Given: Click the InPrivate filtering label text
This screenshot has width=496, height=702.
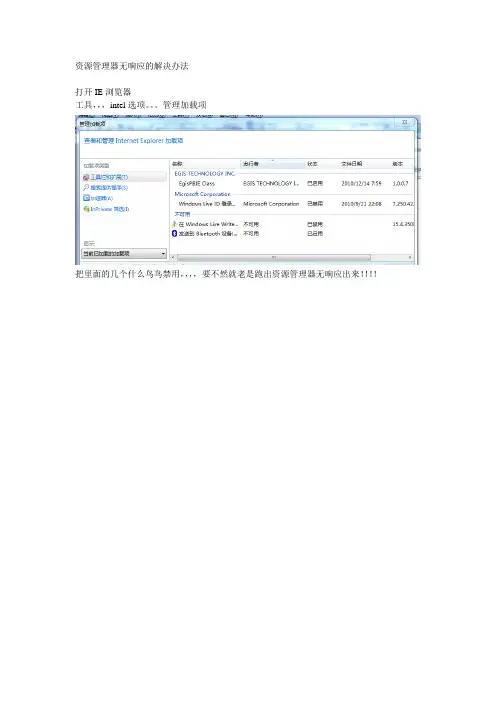Looking at the screenshot, I should [x=110, y=209].
